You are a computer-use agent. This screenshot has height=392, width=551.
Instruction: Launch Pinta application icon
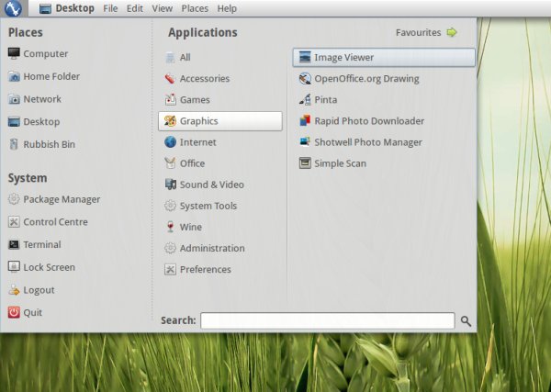305,100
